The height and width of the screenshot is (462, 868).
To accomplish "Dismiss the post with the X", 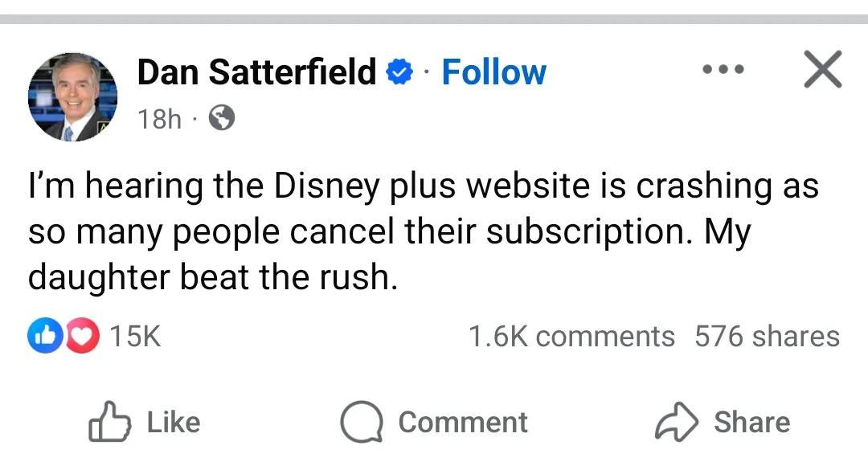I will (x=823, y=69).
